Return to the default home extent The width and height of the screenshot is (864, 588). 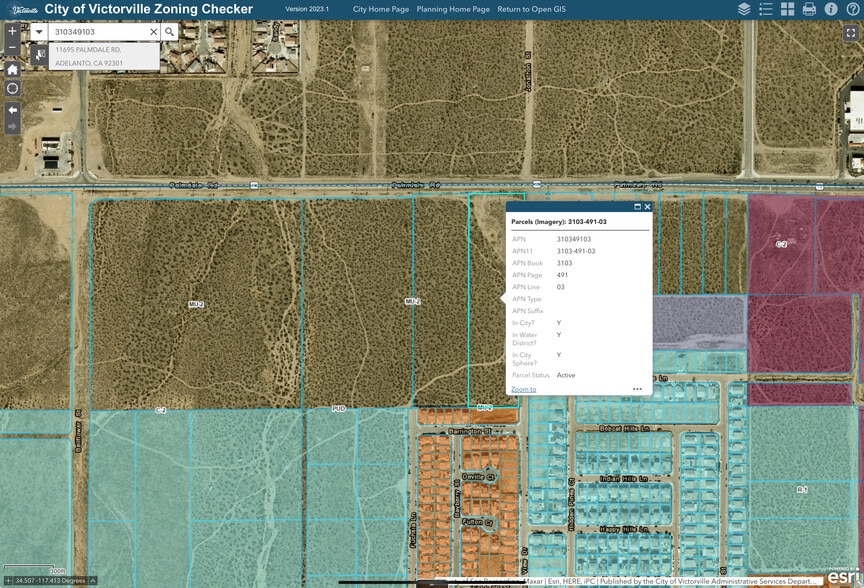12,70
